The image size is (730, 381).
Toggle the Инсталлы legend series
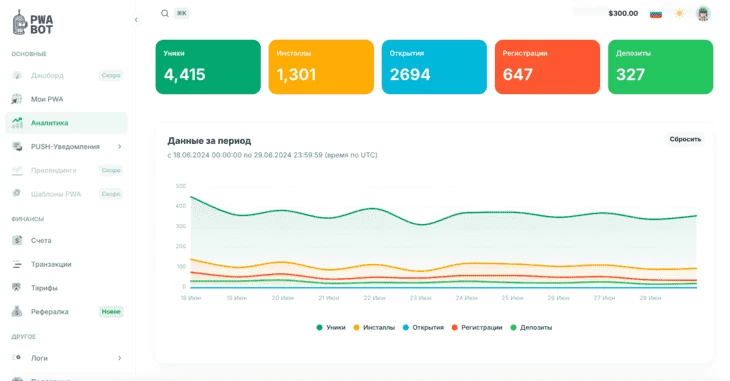tap(374, 327)
